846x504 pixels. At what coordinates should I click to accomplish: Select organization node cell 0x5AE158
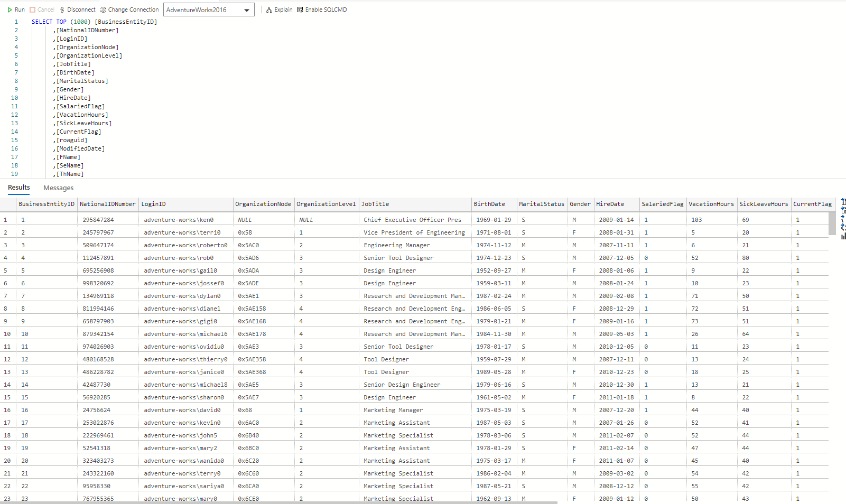click(264, 309)
